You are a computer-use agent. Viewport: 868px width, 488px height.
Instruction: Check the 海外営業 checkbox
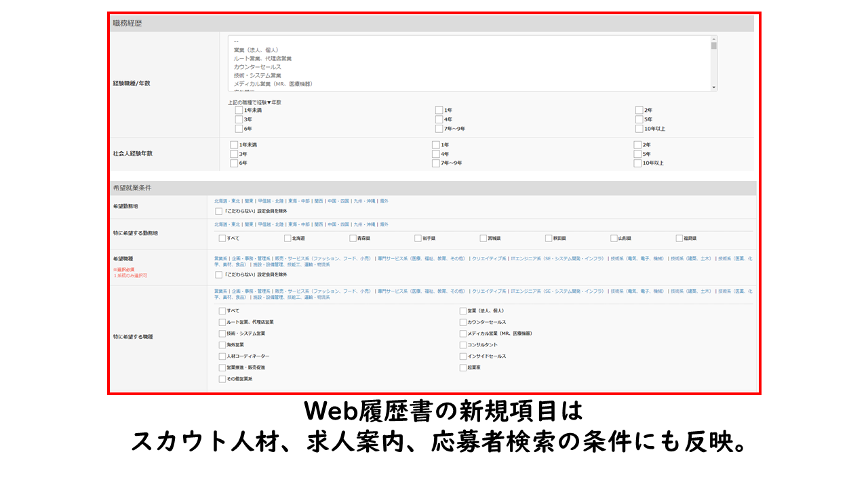click(222, 344)
